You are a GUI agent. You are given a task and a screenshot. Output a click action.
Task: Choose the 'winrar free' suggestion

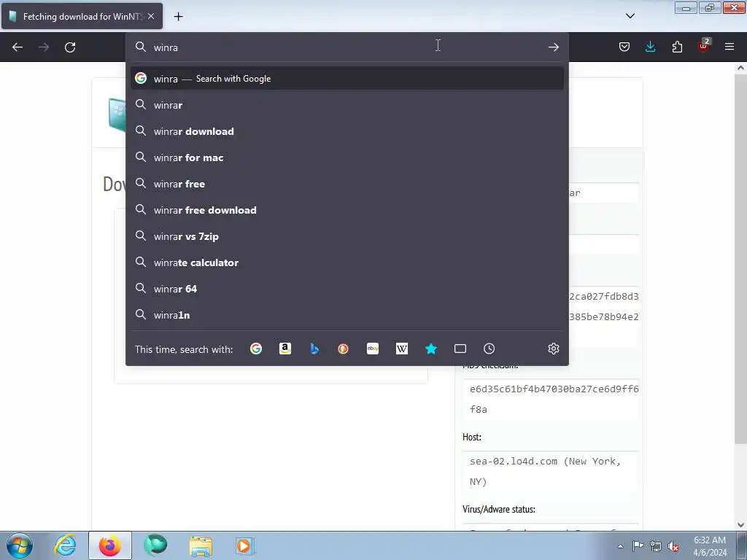347,184
